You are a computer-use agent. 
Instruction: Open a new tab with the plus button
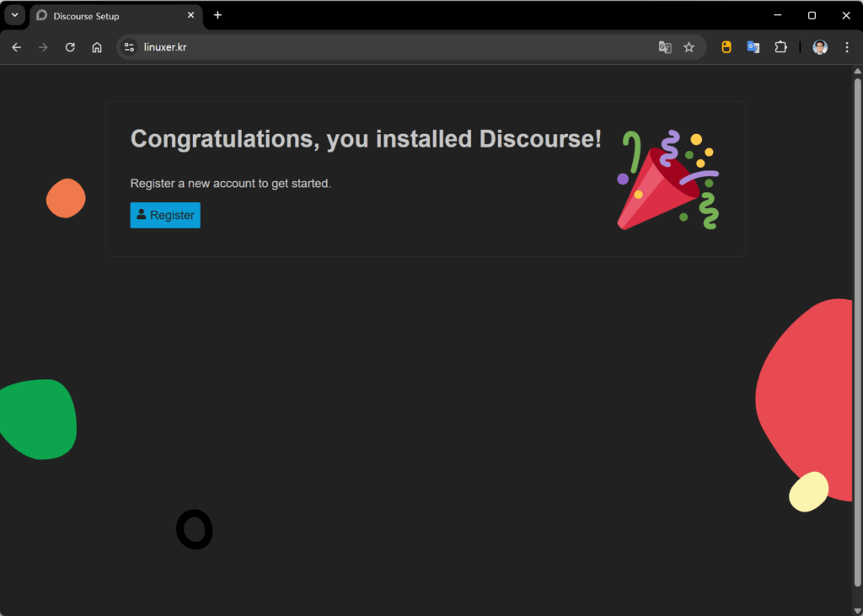pyautogui.click(x=217, y=15)
